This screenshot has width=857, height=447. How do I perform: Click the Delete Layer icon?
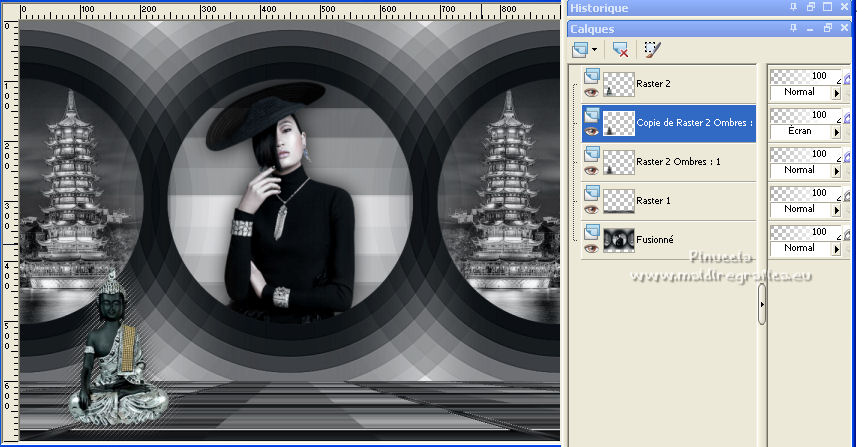[620, 50]
